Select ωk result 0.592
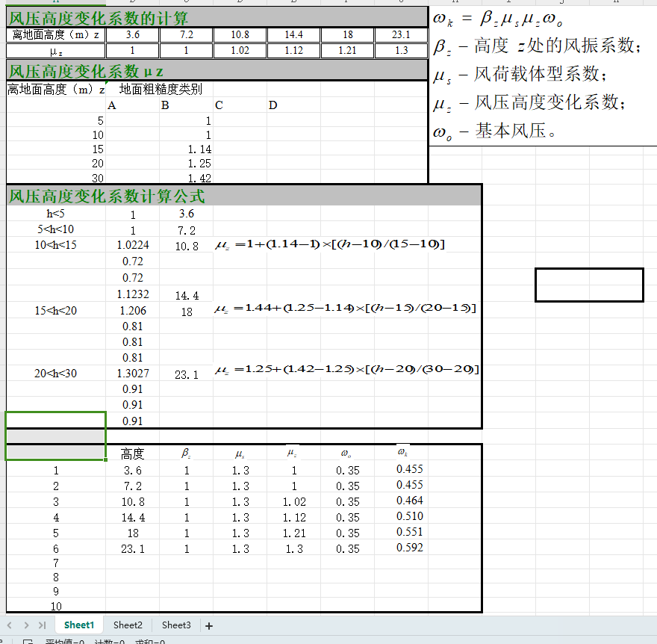 [x=410, y=548]
